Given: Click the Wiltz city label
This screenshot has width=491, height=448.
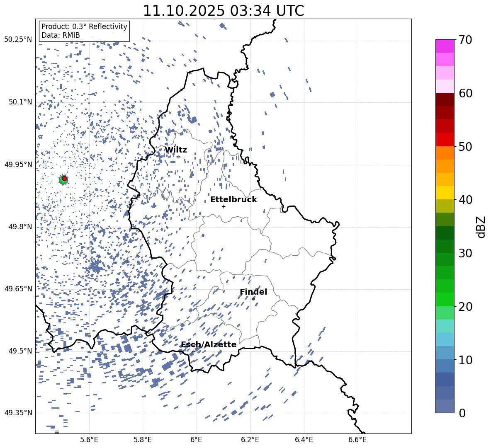Looking at the screenshot, I should click(x=176, y=150).
